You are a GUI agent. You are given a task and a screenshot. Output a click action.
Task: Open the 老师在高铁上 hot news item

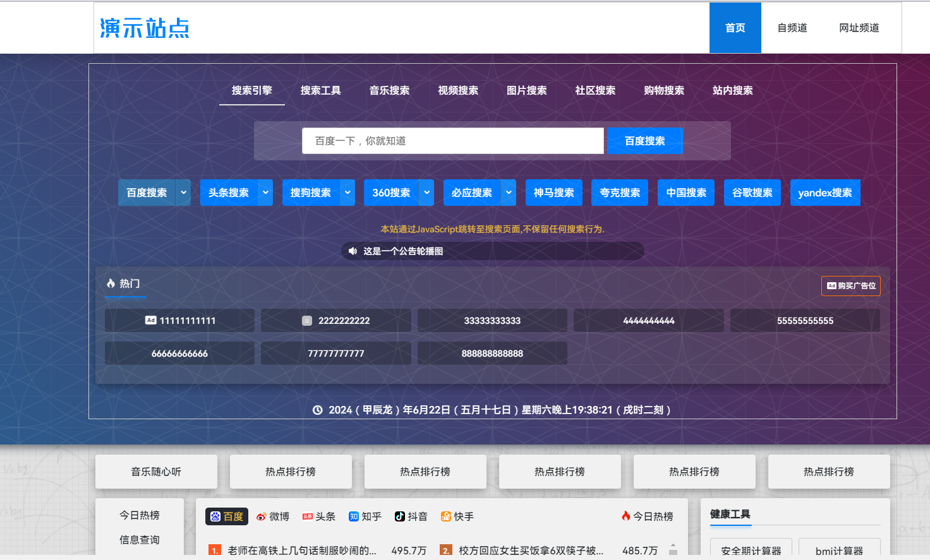(x=302, y=551)
